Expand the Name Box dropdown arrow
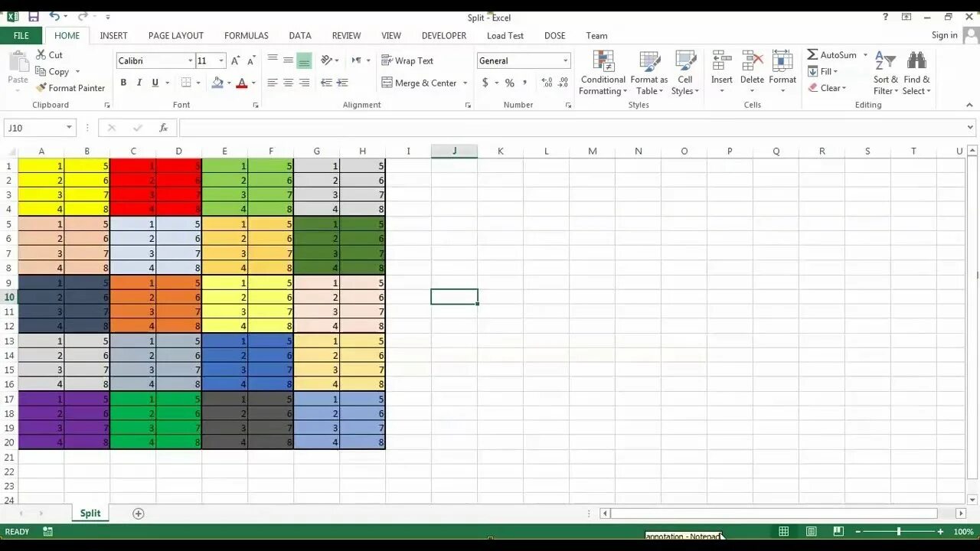The height and width of the screenshot is (551, 980). 69,128
